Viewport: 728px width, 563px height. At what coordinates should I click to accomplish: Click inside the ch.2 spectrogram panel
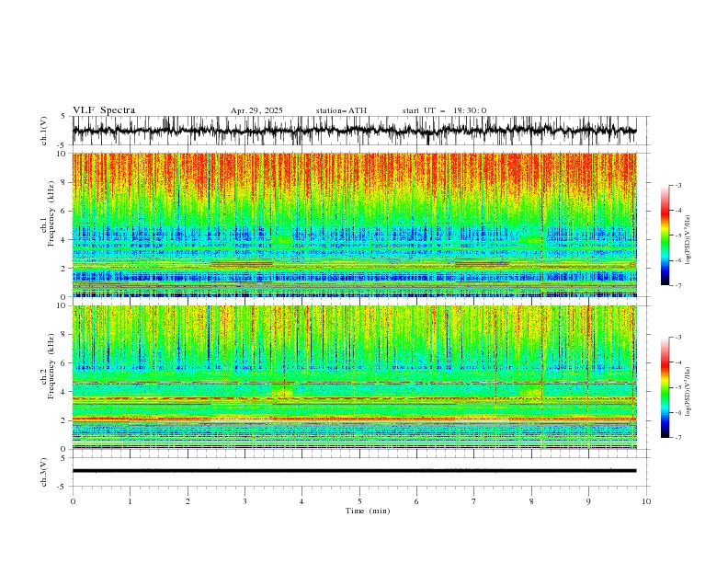point(354,377)
